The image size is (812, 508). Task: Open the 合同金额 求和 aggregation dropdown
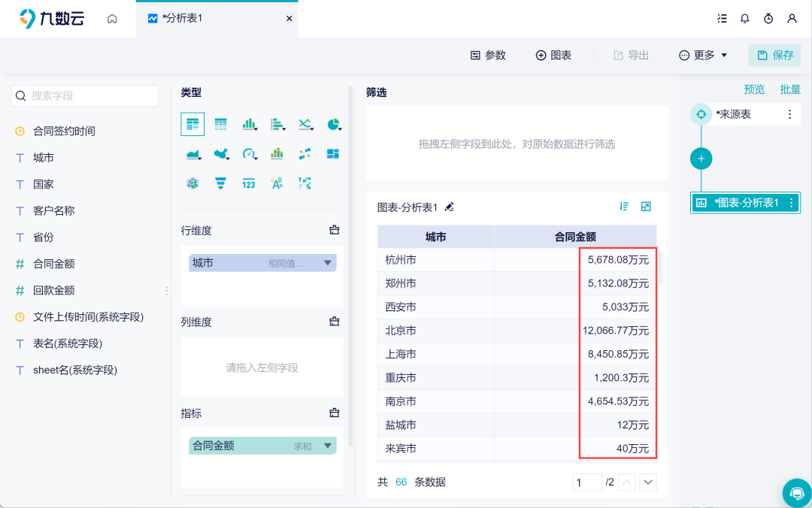click(329, 445)
